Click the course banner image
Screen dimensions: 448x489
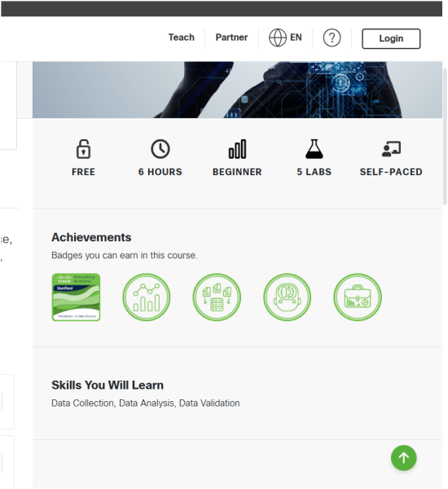point(237,90)
